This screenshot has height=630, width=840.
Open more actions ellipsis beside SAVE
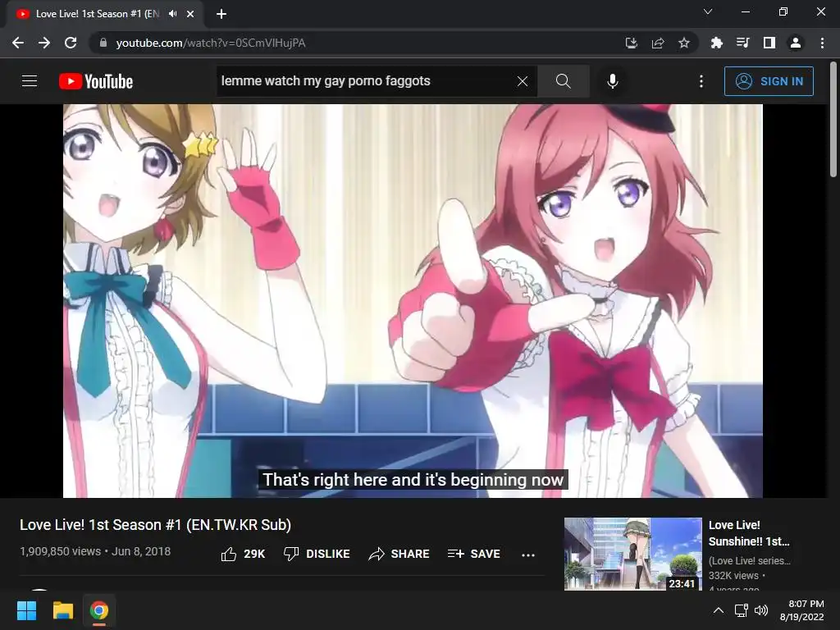click(528, 555)
